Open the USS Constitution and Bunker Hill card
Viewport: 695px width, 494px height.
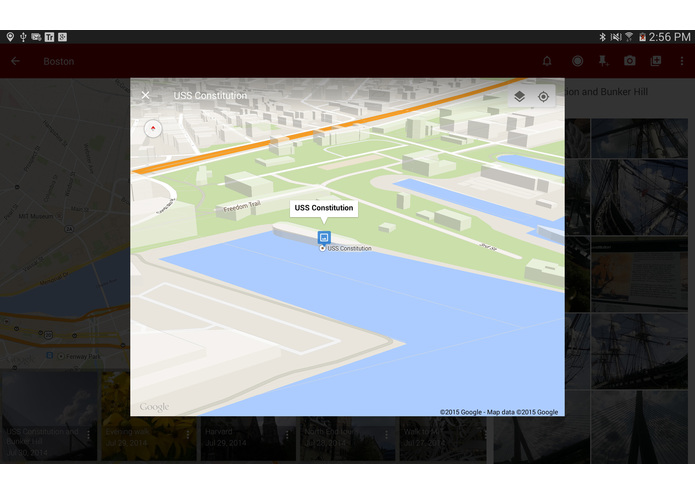click(49, 417)
